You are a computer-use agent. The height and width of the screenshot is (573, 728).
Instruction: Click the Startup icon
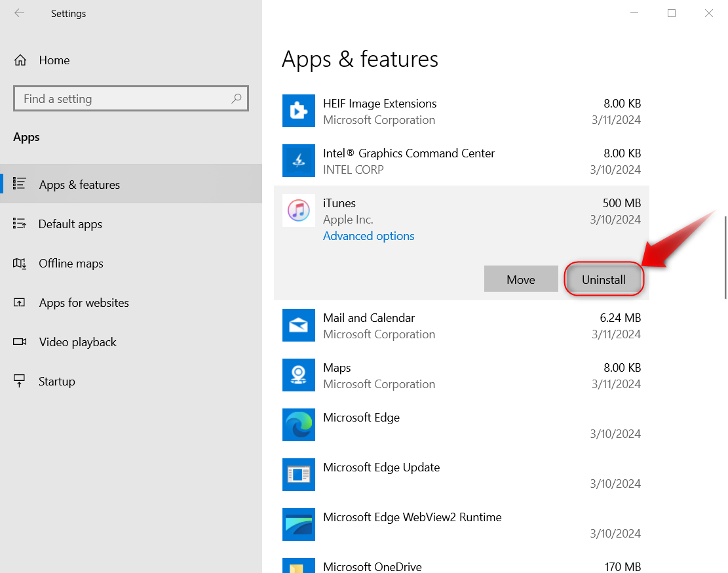coord(20,381)
